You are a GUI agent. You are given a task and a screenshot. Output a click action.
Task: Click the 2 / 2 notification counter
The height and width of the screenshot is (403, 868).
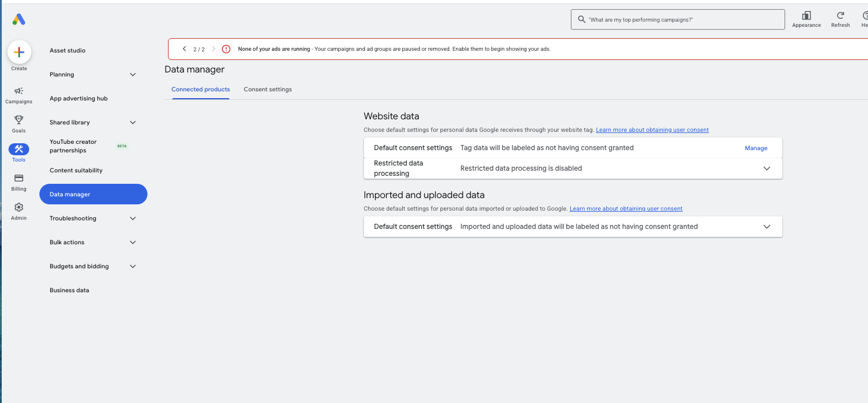click(x=199, y=50)
